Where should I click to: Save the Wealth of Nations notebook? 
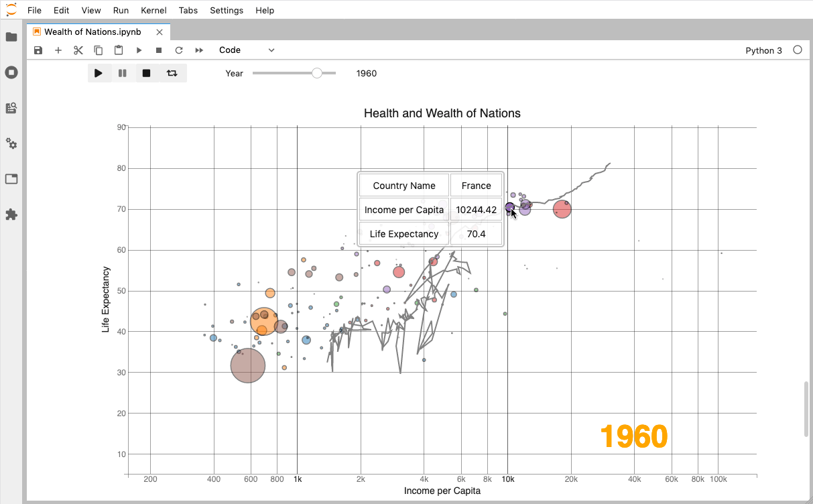38,50
